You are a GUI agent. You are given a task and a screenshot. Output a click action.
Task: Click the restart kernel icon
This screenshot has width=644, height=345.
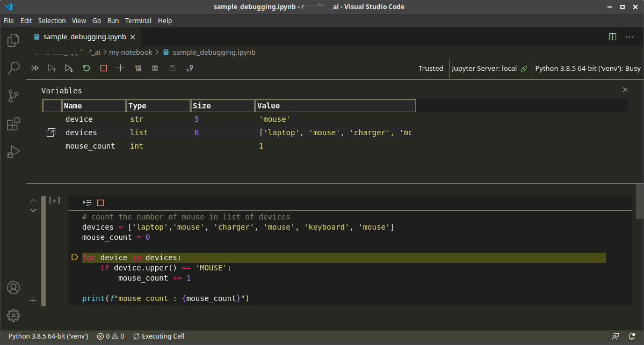coord(86,68)
